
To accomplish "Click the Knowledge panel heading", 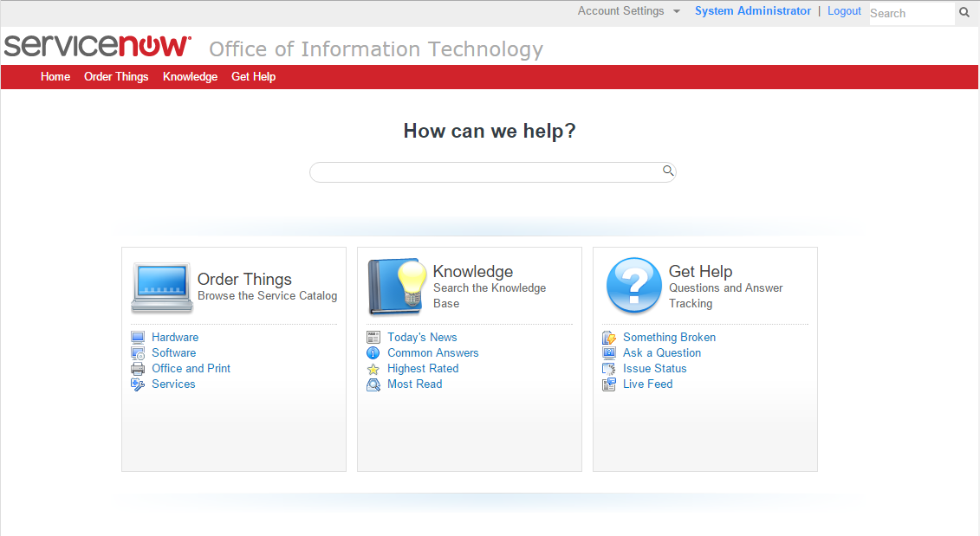I will (x=473, y=272).
